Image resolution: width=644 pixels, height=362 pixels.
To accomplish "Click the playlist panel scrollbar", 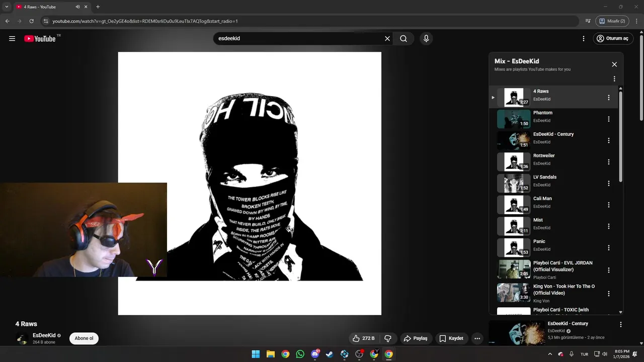I will click(620, 136).
